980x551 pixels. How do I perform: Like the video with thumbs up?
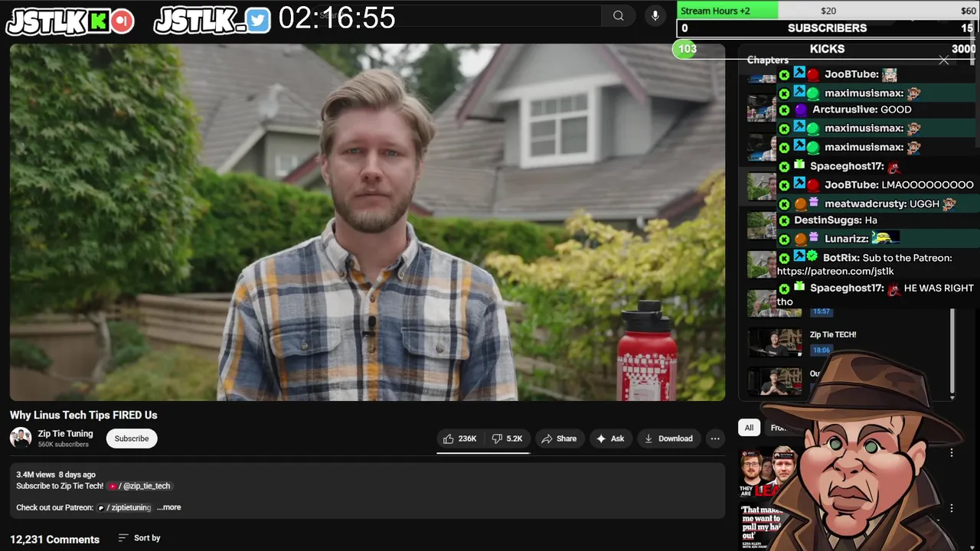459,439
